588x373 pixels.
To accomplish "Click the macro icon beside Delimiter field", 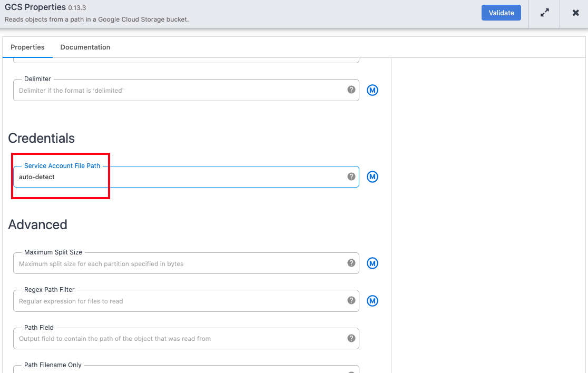I will point(373,90).
